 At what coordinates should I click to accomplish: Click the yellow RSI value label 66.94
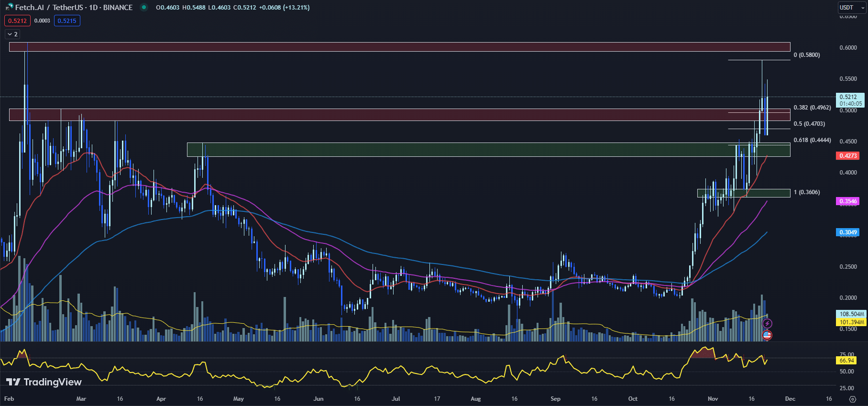coord(846,361)
